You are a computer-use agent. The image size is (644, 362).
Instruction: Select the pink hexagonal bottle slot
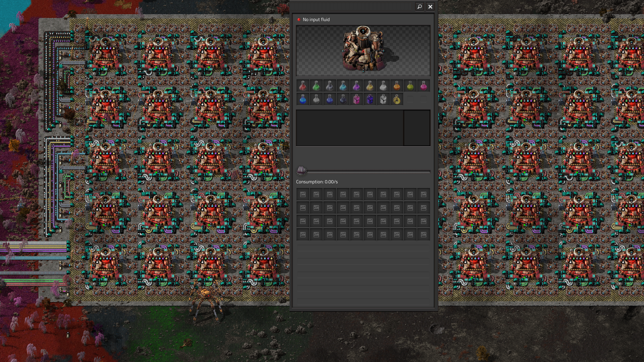point(357,99)
